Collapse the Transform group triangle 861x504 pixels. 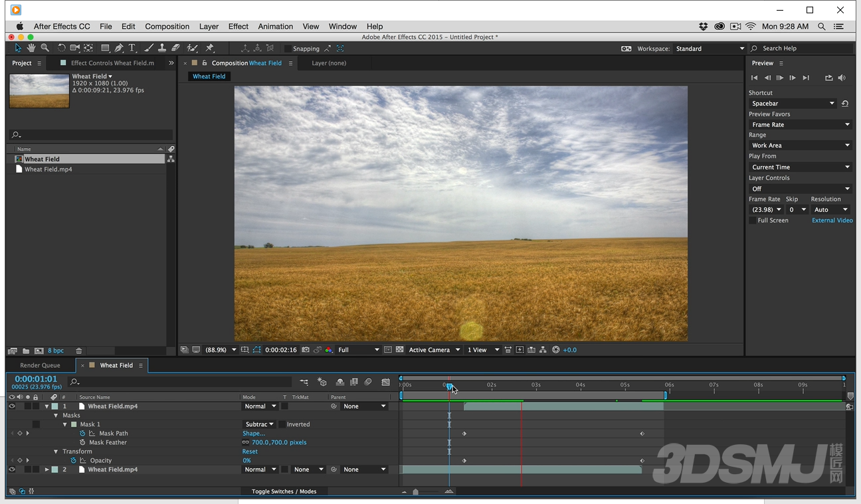click(x=56, y=452)
